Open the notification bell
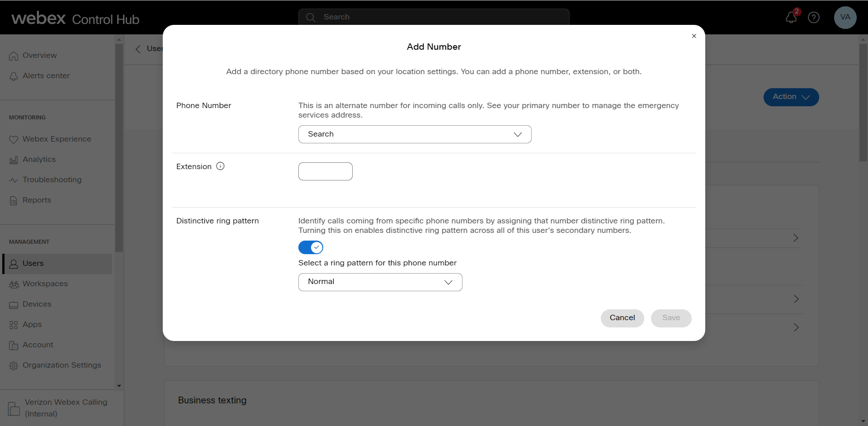The image size is (868, 426). pyautogui.click(x=791, y=18)
